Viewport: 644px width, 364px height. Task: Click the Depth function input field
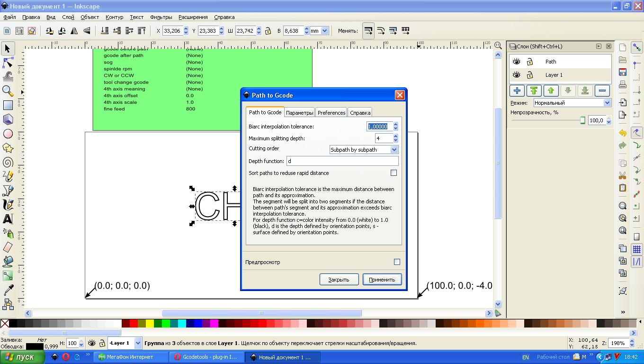point(342,161)
